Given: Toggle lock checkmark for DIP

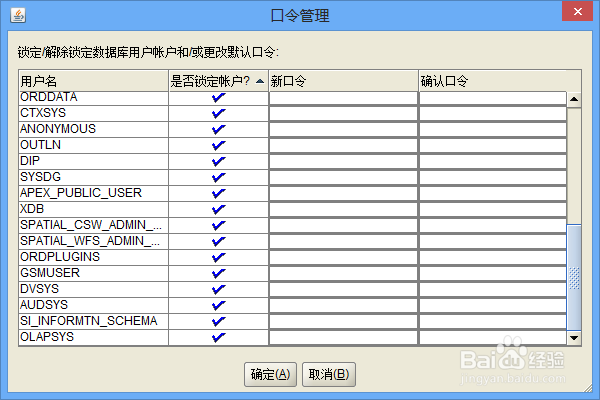Looking at the screenshot, I should pyautogui.click(x=218, y=162).
